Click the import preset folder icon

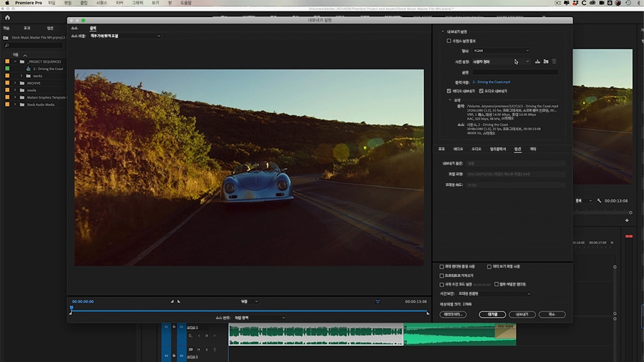545,62
